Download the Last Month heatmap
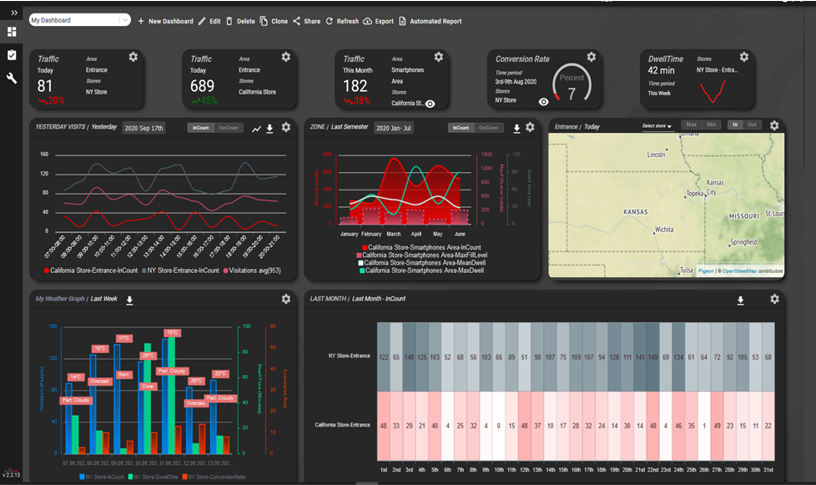 click(740, 300)
